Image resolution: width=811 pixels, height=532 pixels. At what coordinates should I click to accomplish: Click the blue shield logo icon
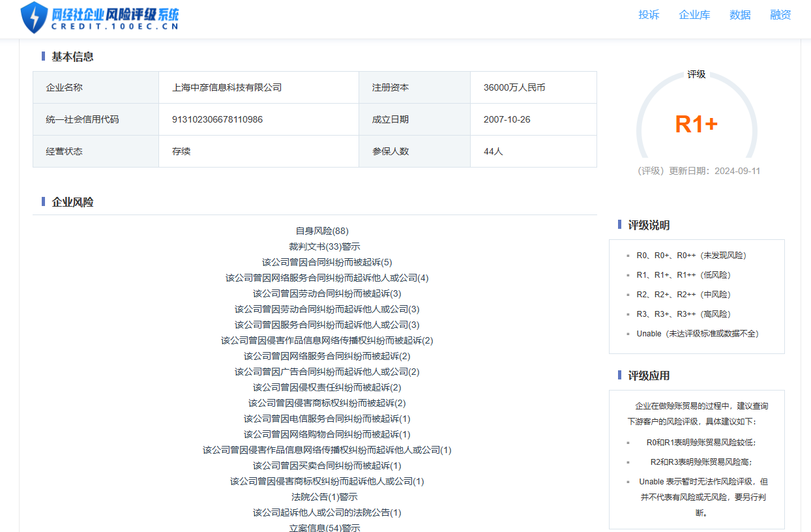34,18
